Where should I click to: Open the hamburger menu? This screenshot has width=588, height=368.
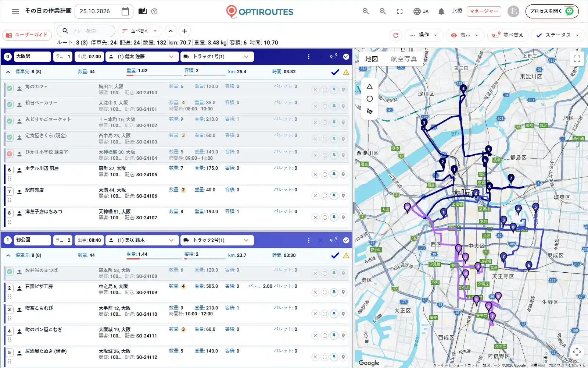(x=15, y=11)
